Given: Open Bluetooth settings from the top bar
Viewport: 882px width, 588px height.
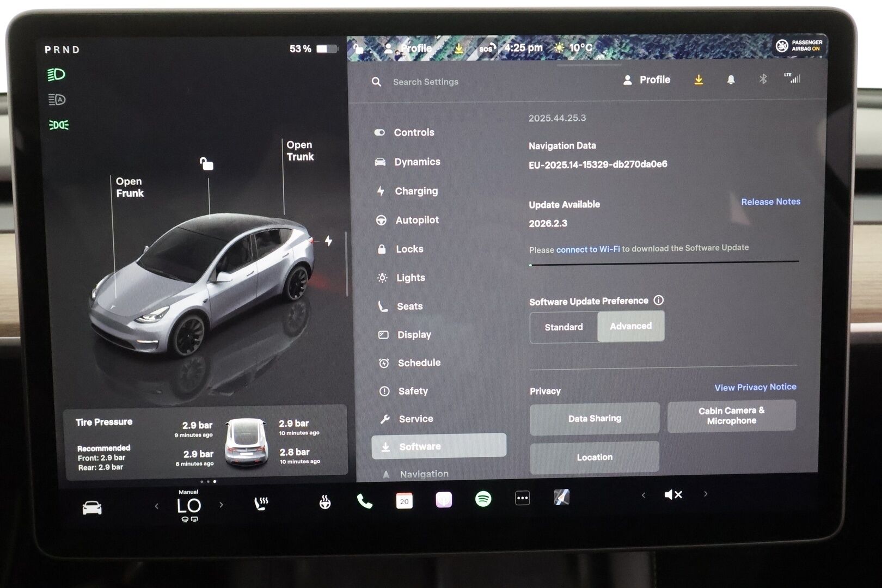Looking at the screenshot, I should coord(763,79).
